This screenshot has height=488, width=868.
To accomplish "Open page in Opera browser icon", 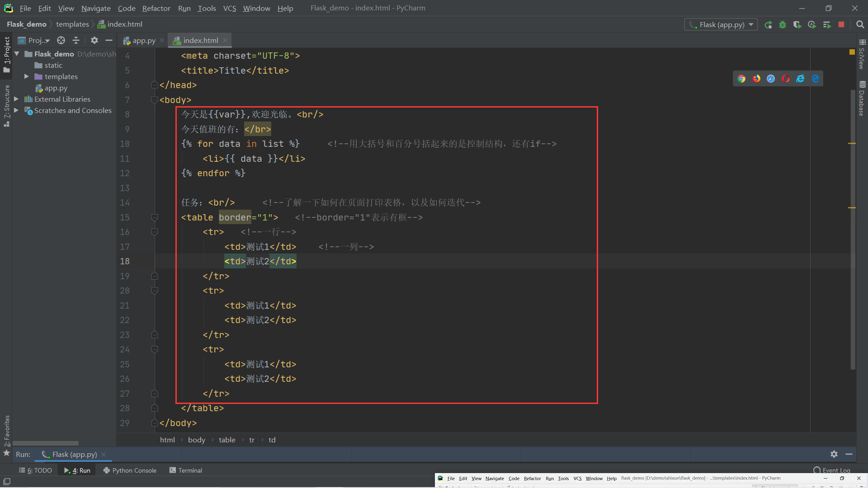I will click(786, 79).
